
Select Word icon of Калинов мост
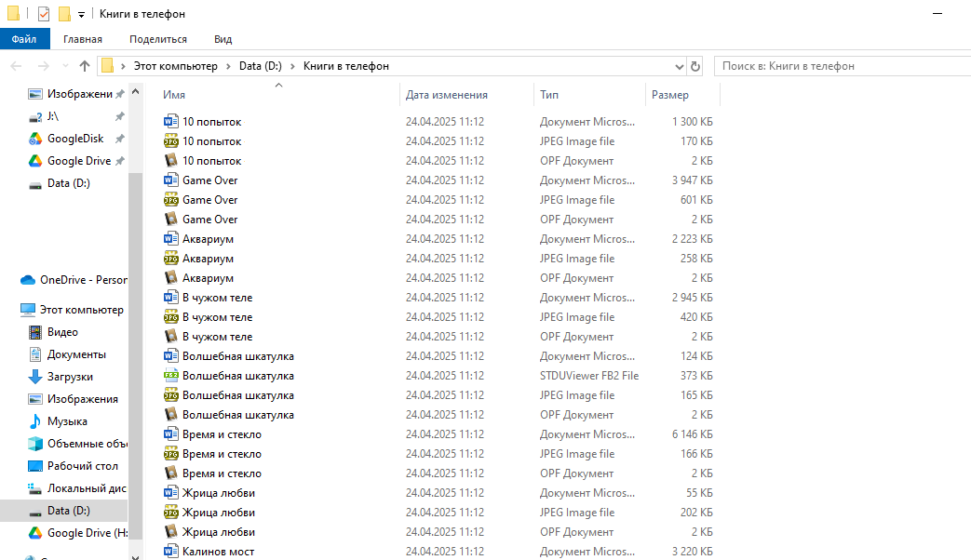coord(171,552)
